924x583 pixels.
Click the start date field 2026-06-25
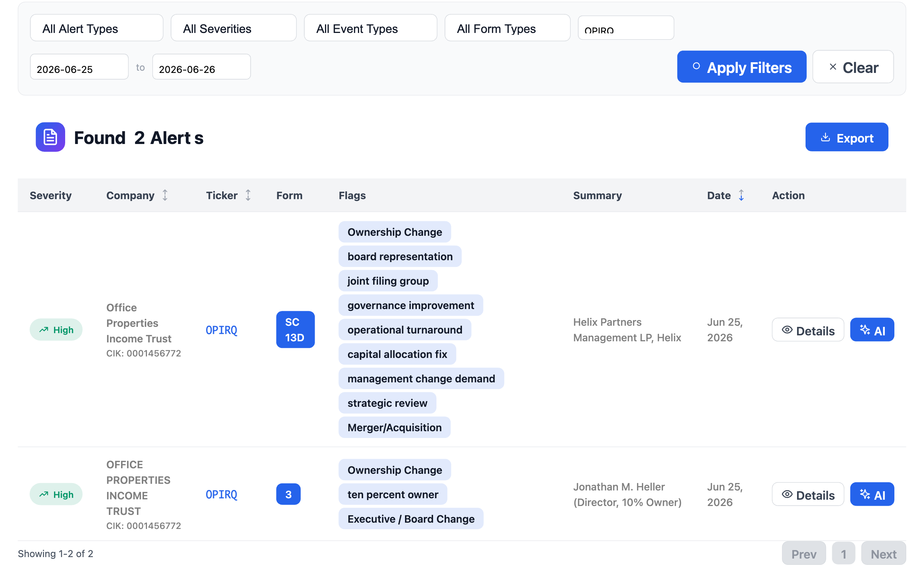click(x=79, y=67)
